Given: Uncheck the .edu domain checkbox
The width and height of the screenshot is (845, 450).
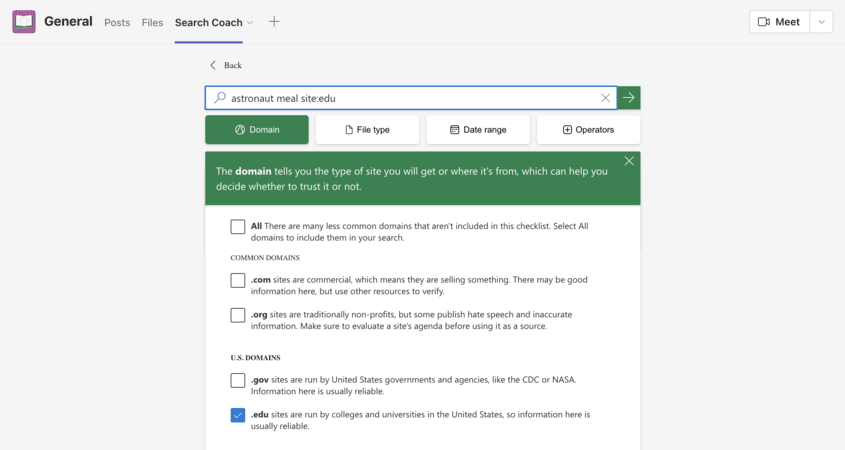Looking at the screenshot, I should pyautogui.click(x=238, y=415).
